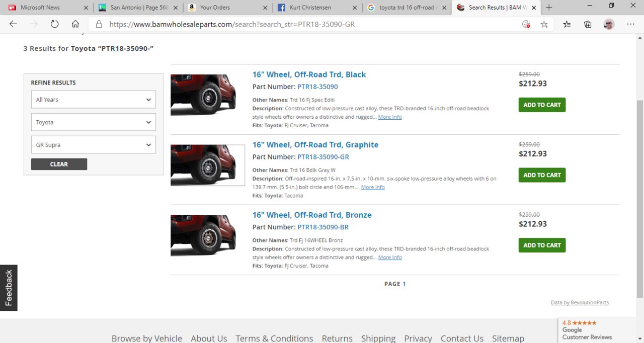Click part number PTR18-35090-BR link
The image size is (644, 343).
tap(323, 227)
